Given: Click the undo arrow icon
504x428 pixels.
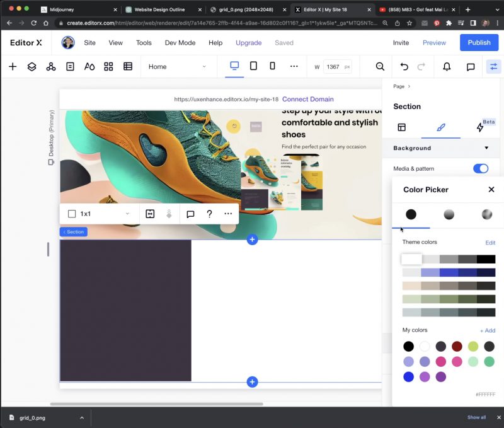Looking at the screenshot, I should [x=404, y=66].
